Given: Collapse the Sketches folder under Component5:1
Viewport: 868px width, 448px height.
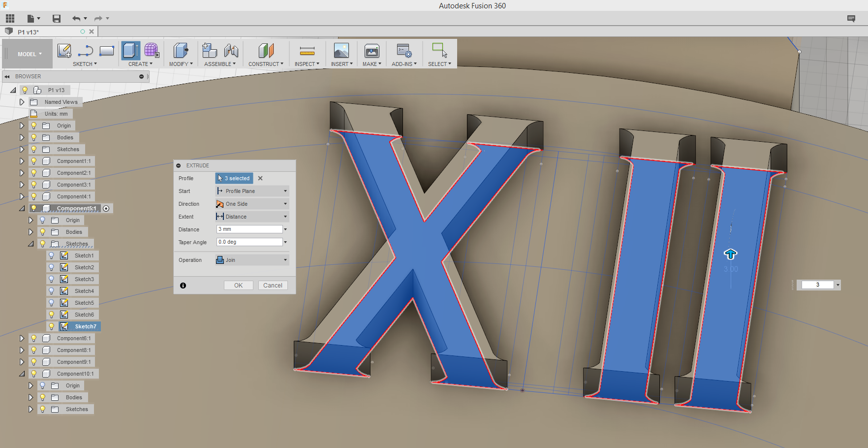Looking at the screenshot, I should click(x=31, y=244).
